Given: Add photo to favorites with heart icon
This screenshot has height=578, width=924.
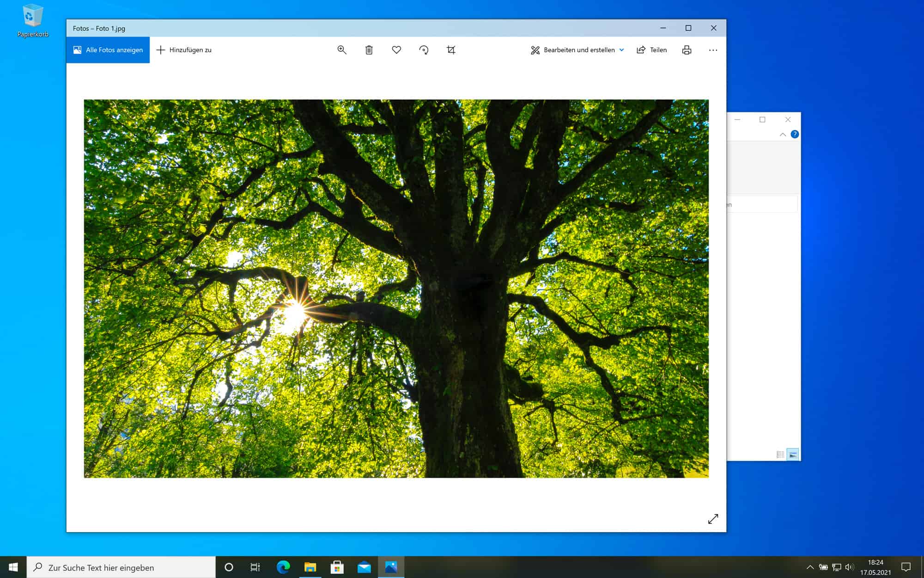Looking at the screenshot, I should click(x=396, y=50).
